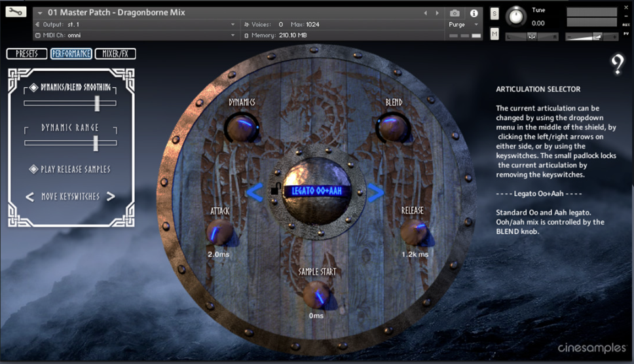The image size is (634, 364).
Task: Toggle the articulation padlock
Action: point(276,189)
